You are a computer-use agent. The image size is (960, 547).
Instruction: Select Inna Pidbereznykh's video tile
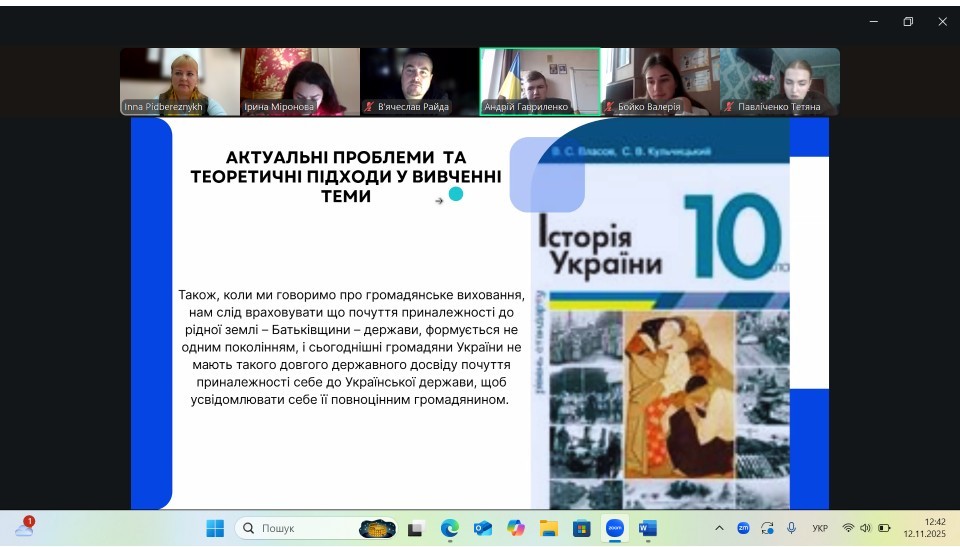coord(180,82)
